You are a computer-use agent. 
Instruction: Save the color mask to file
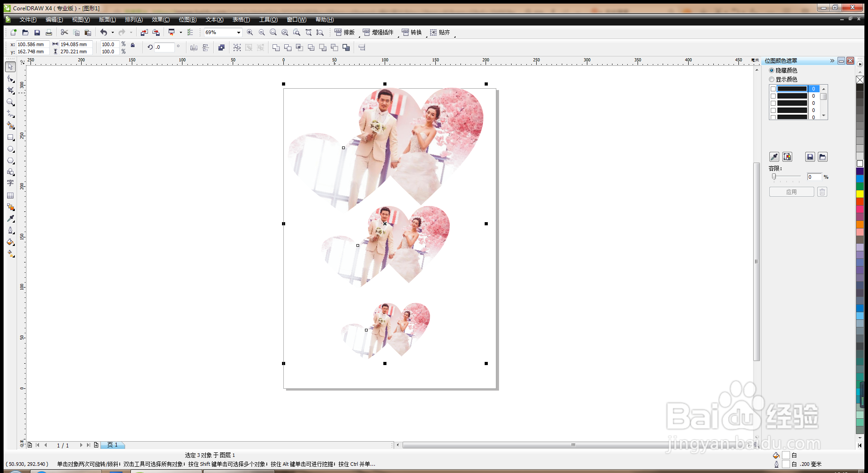coord(810,157)
